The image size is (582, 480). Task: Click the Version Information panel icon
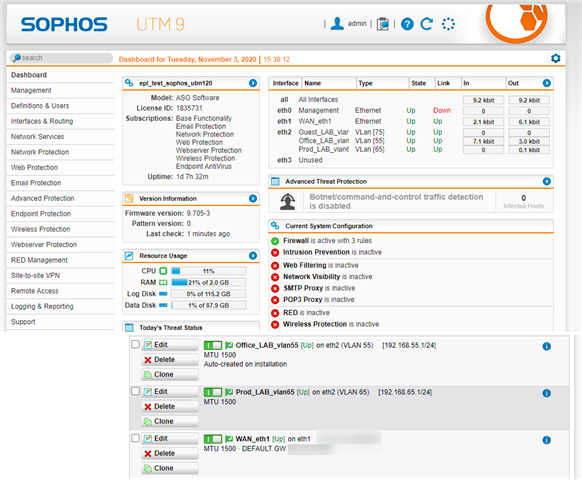coord(129,198)
